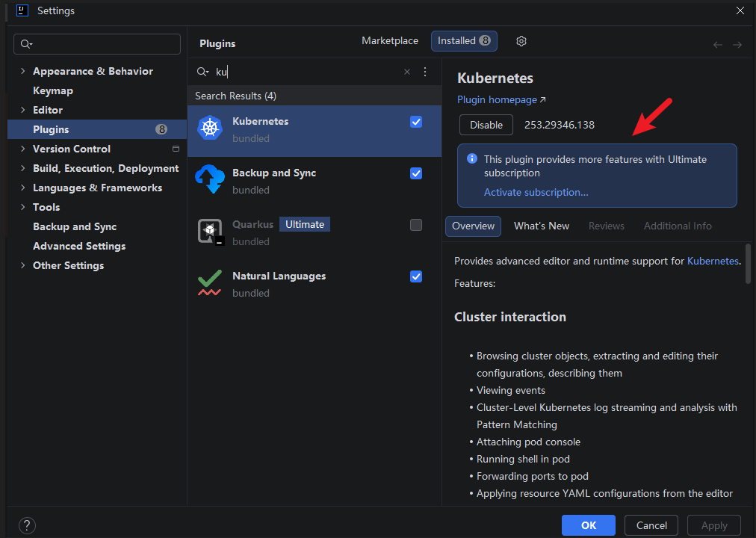Select Backup and Sync settings page
Screen dimensions: 756x538
[75, 226]
